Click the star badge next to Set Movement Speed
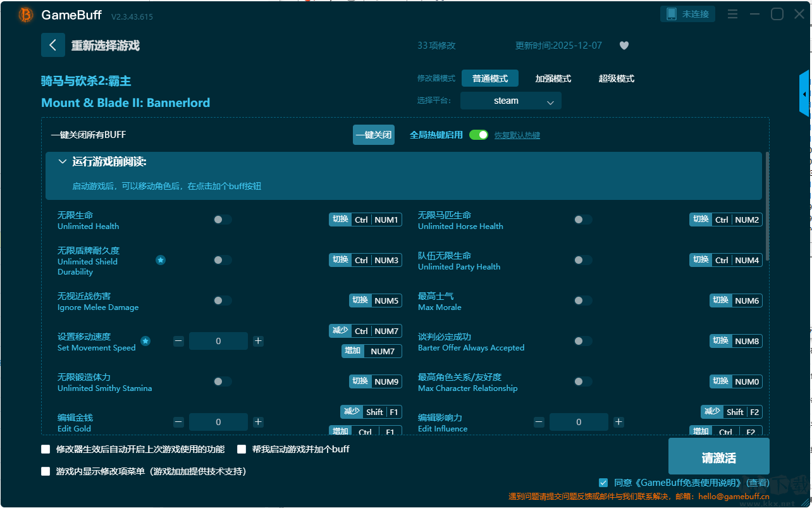This screenshot has height=508, width=812. pyautogui.click(x=145, y=341)
